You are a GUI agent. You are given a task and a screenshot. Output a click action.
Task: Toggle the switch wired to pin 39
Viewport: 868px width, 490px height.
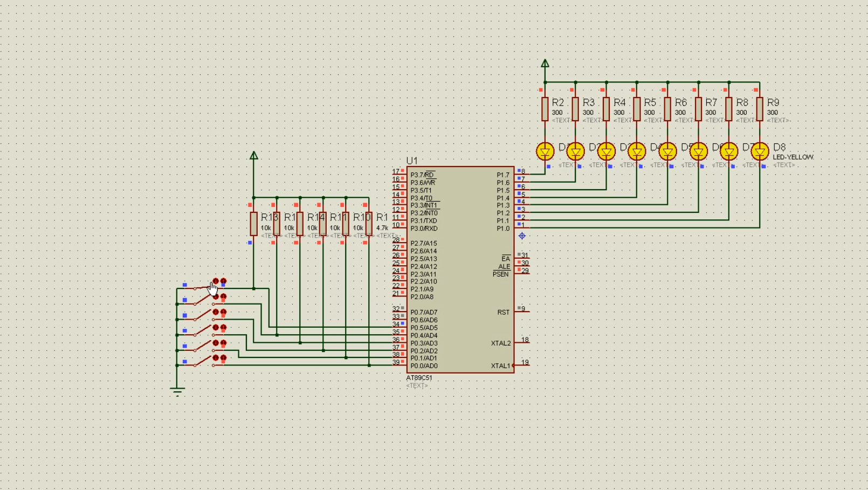coord(203,361)
